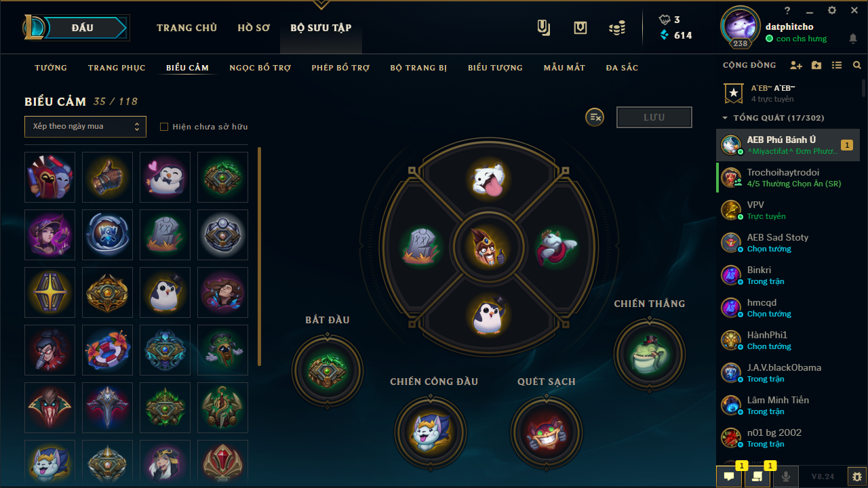868x488 pixels.
Task: Switch to the NGỌC BỔ TRỢ tab
Action: click(260, 68)
